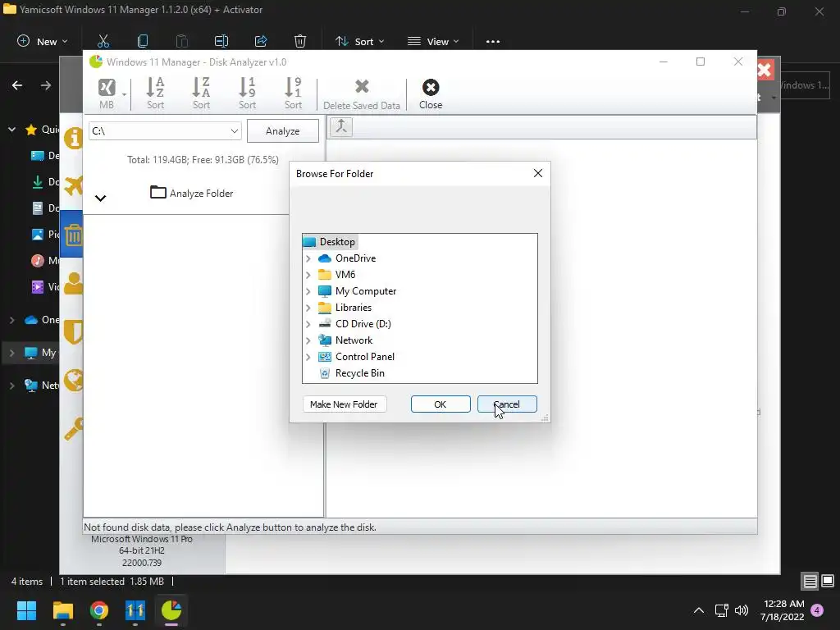
Task: Select the Recycle Bin icon in tree
Action: point(325,373)
